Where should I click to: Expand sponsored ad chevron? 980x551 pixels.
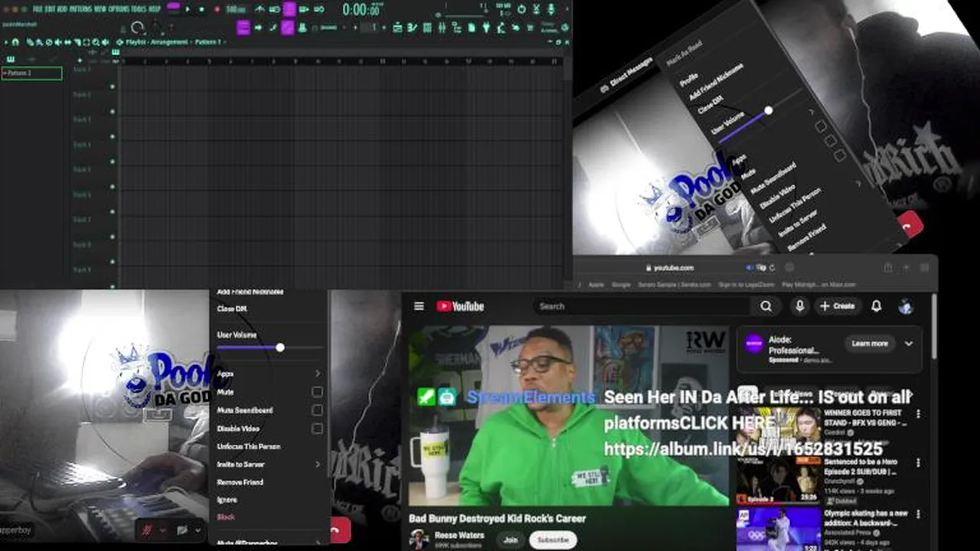909,344
